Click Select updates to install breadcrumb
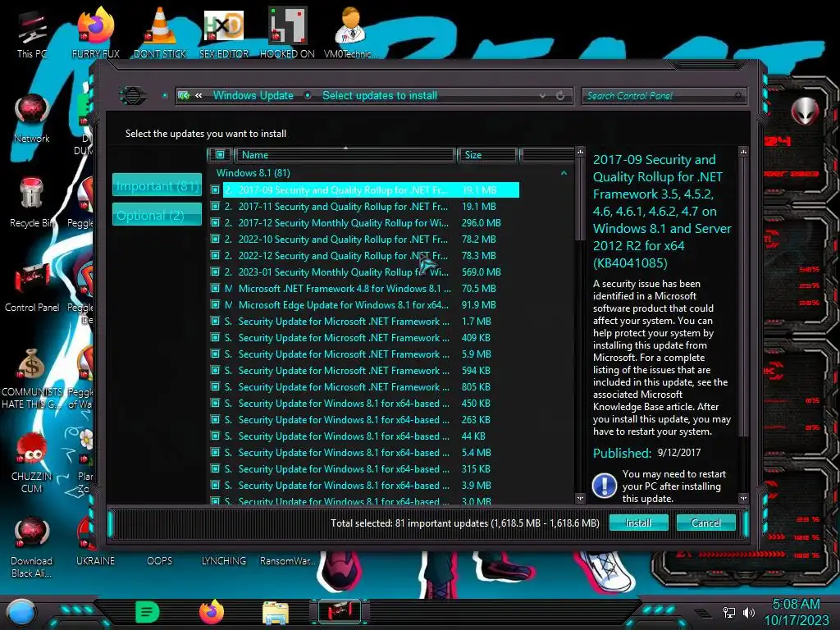The height and width of the screenshot is (630, 840). click(x=379, y=95)
